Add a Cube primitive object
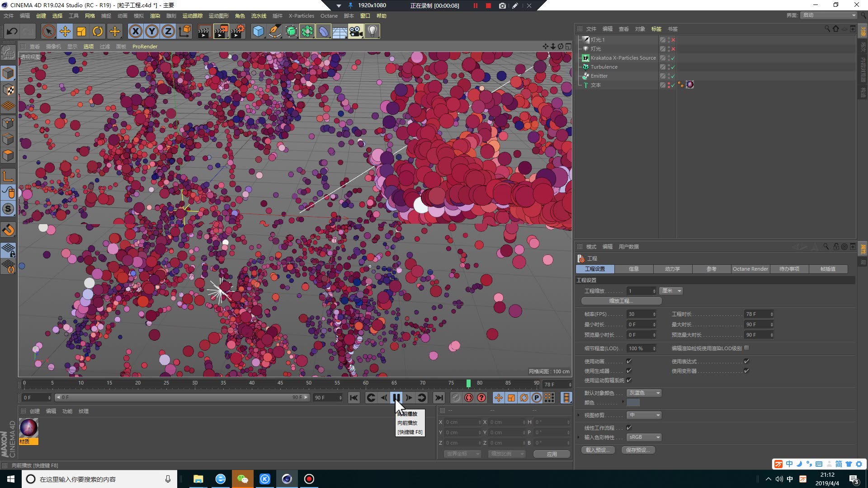Viewport: 868px width, 488px height. click(x=258, y=31)
